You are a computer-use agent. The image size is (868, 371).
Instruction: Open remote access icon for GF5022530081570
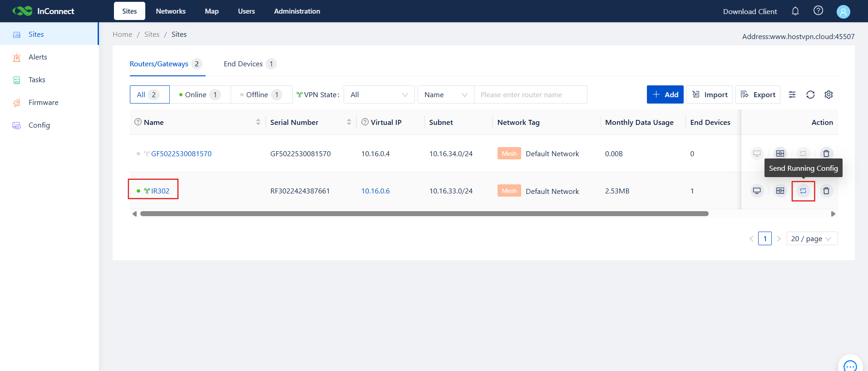coord(757,153)
